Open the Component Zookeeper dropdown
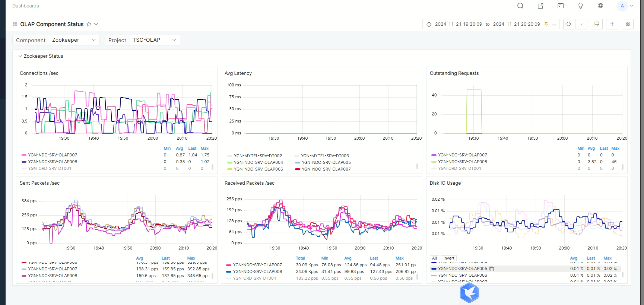Viewport: 644px width, 305px height. 74,40
